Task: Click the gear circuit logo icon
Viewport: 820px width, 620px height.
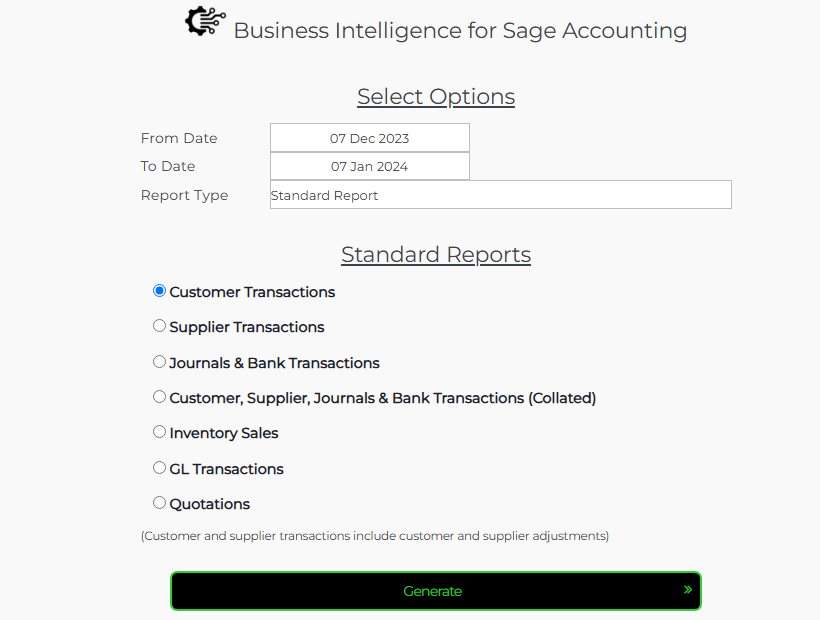Action: point(206,22)
